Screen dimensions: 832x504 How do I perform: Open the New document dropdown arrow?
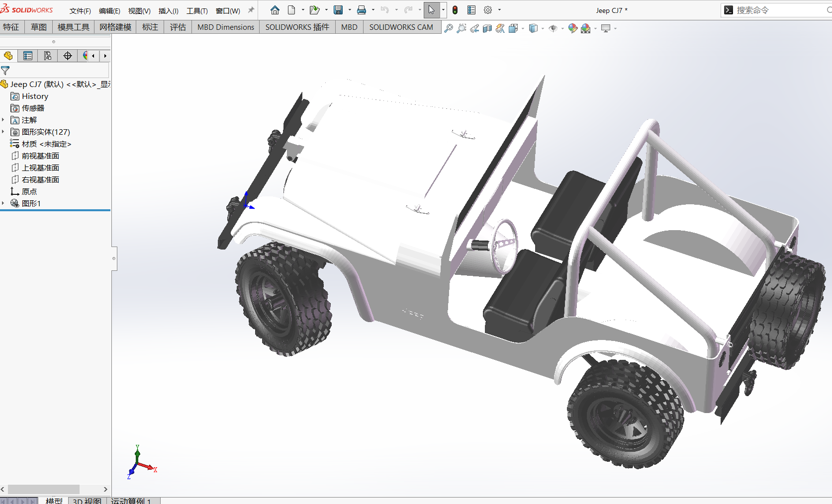[x=303, y=10]
